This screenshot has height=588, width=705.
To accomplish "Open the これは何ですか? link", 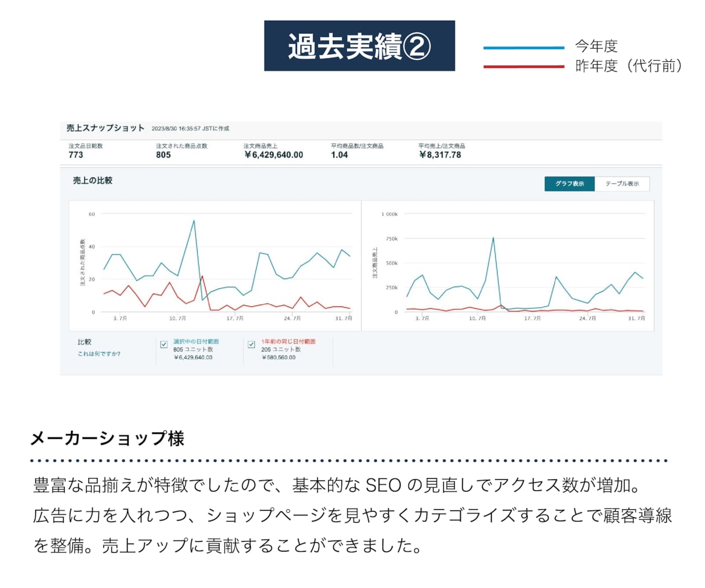I will (99, 354).
